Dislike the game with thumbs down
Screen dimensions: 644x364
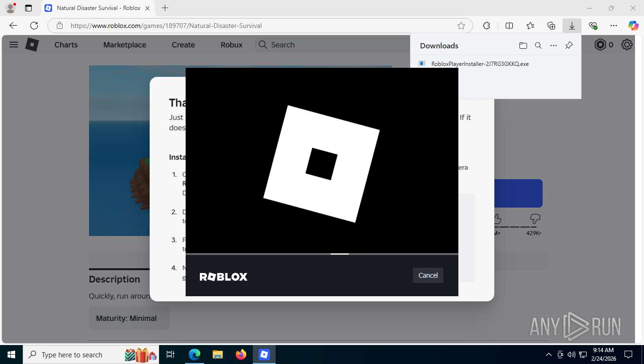pos(535,219)
